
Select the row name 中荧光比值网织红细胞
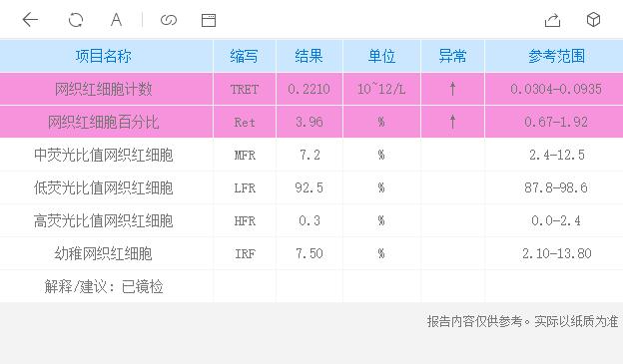pos(103,155)
